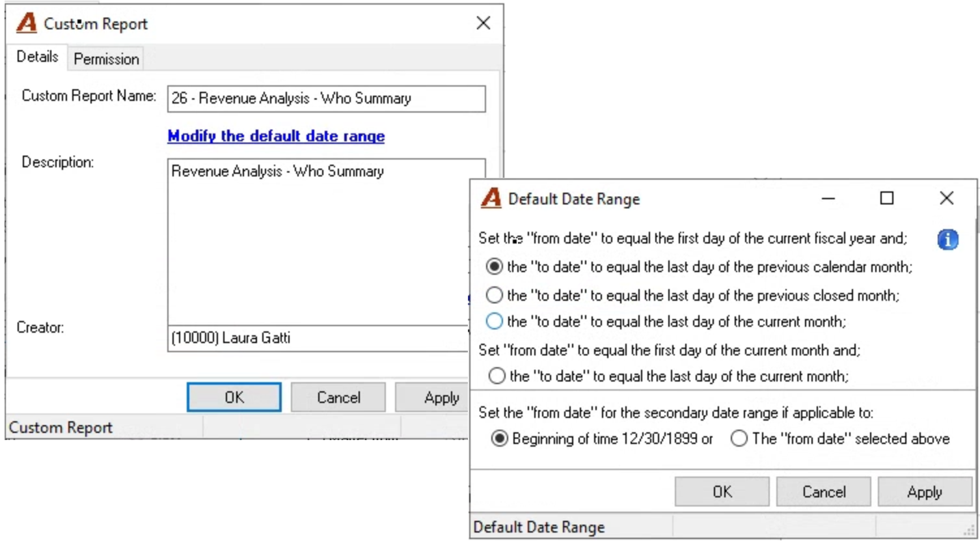
Task: Select the "to date" option under first day of current month
Action: [x=497, y=376]
